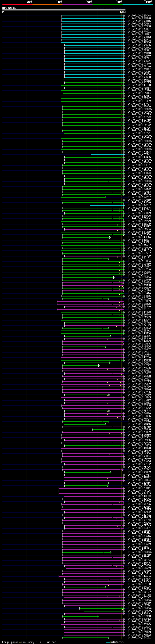This screenshot has width=155, height=644.
Task: Select the UniRef100_P32431 label
Action: pyautogui.click(x=139, y=371)
